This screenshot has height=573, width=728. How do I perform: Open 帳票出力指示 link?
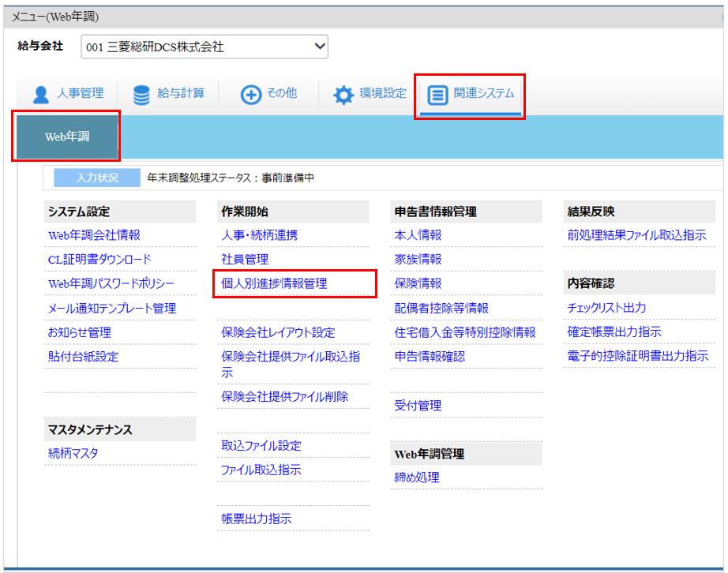click(257, 519)
